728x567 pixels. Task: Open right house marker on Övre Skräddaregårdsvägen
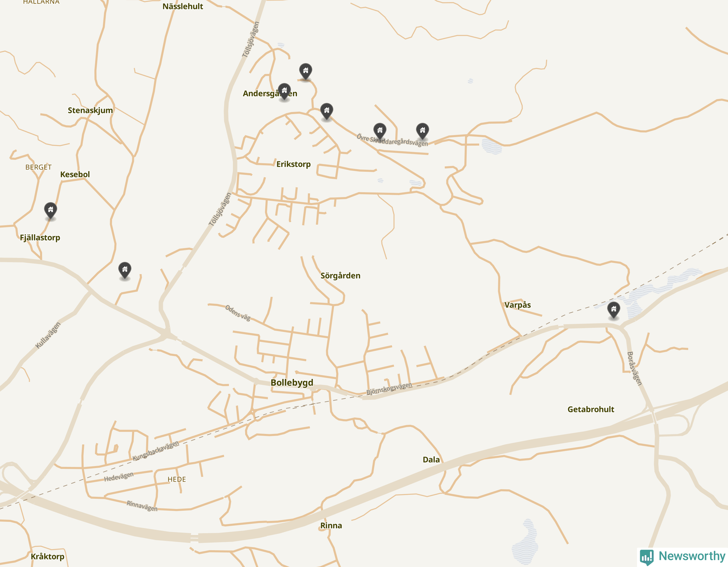pos(422,131)
